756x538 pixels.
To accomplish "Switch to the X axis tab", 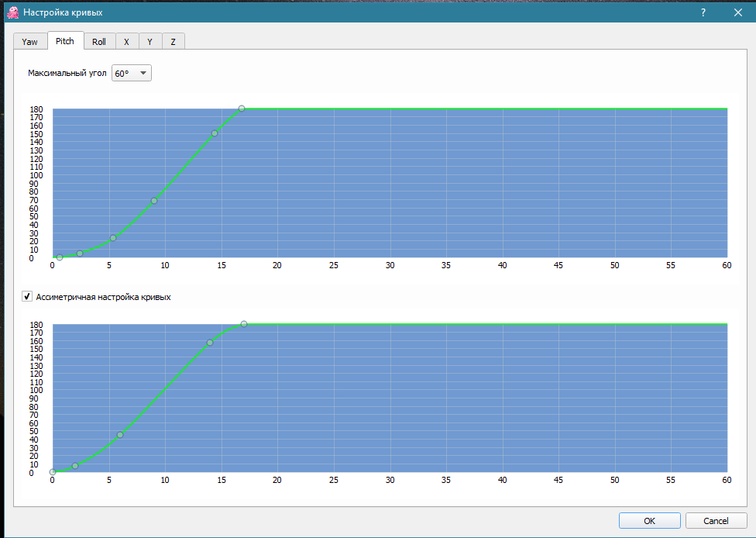I will 127,42.
